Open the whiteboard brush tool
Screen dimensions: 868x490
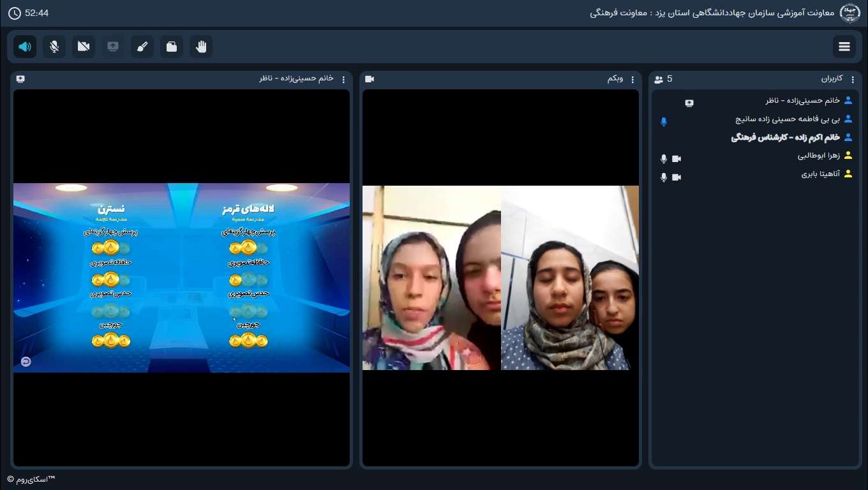pos(142,47)
